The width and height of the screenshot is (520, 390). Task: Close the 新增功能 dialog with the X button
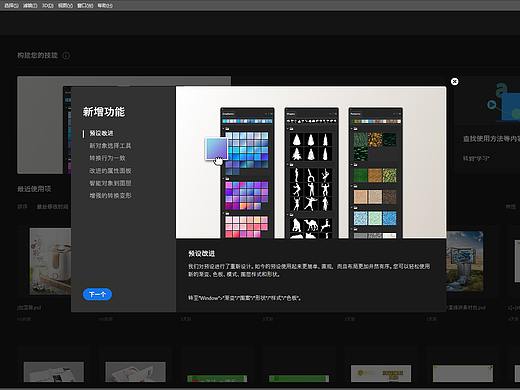point(454,81)
